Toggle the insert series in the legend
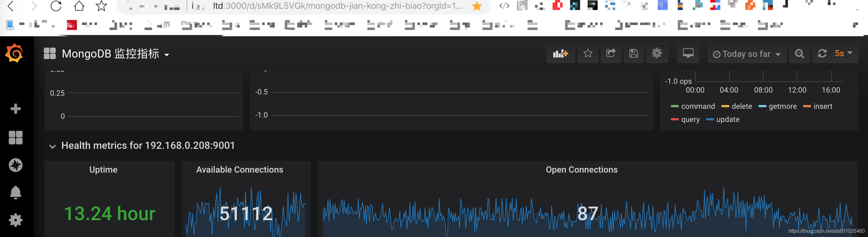The width and height of the screenshot is (868, 237). tap(823, 106)
